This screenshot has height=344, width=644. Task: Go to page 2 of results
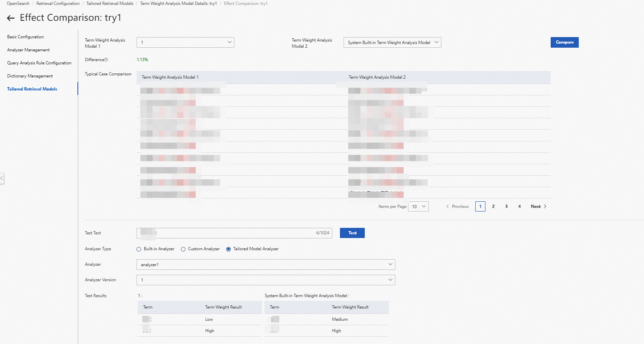click(x=493, y=207)
